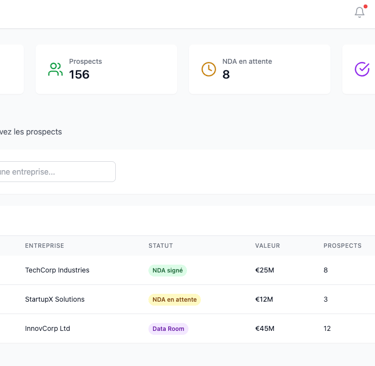Sort by the STATUT column header
The image size is (375, 366).
(161, 246)
